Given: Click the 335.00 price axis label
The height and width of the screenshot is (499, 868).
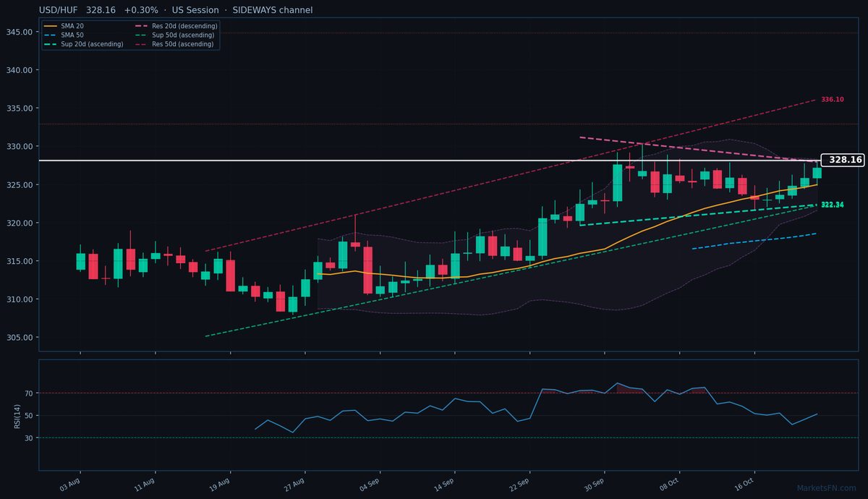Looking at the screenshot, I should [x=20, y=108].
